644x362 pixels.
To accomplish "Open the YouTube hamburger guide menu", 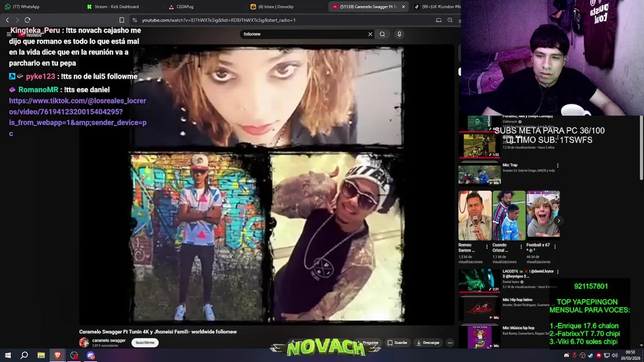I will 9,34.
